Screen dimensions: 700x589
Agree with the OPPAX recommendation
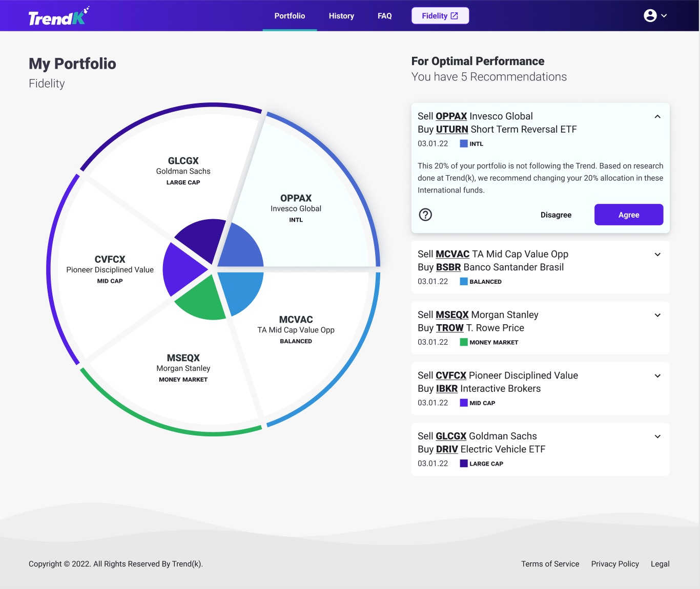pyautogui.click(x=629, y=215)
